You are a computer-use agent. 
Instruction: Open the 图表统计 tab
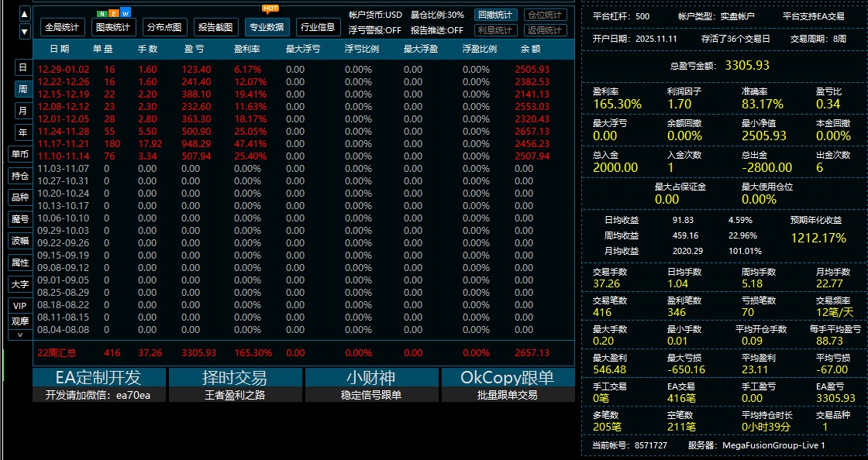point(113,27)
